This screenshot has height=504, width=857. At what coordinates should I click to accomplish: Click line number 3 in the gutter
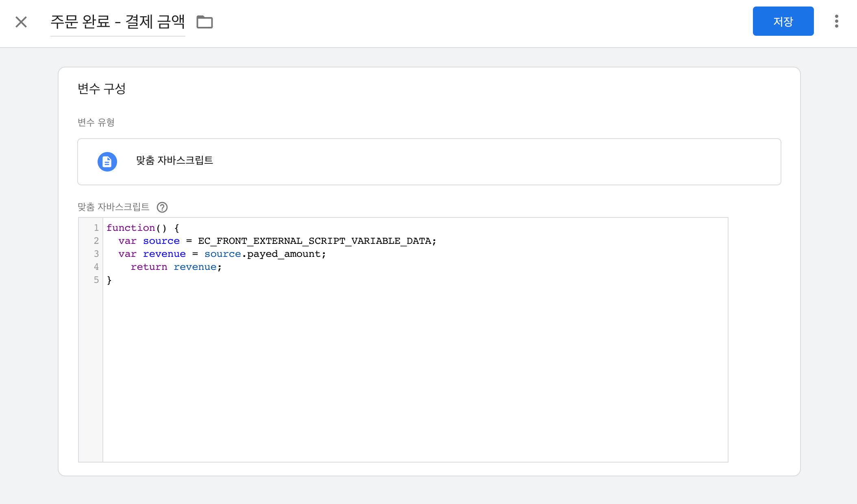(x=96, y=254)
